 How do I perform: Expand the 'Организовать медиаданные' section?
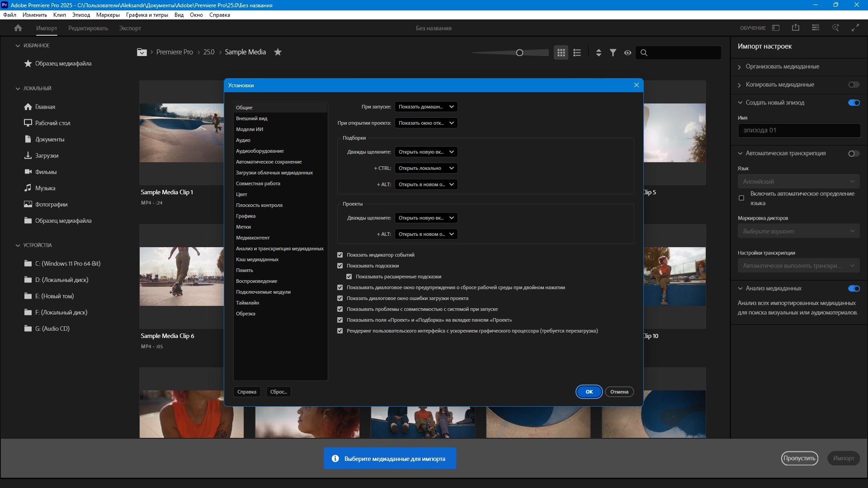[x=782, y=66]
